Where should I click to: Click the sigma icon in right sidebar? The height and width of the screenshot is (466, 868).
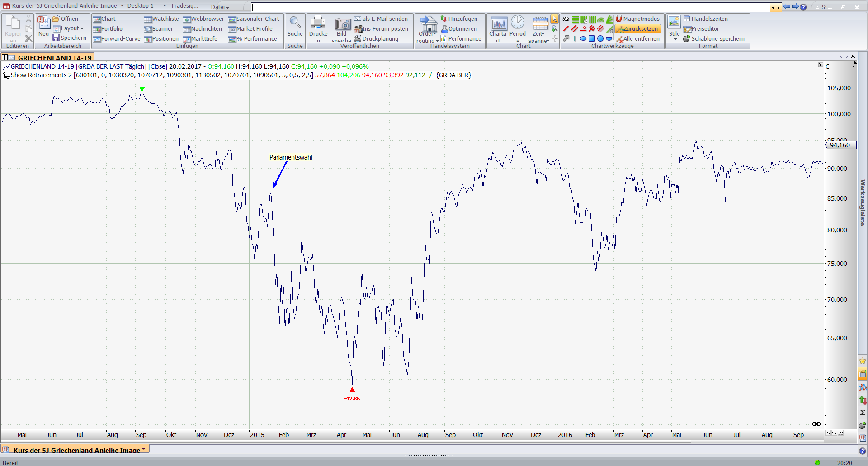click(x=863, y=412)
